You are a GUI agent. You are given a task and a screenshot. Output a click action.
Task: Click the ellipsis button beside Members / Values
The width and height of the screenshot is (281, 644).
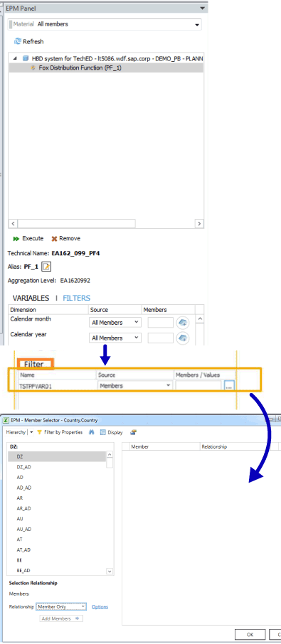coord(229,386)
